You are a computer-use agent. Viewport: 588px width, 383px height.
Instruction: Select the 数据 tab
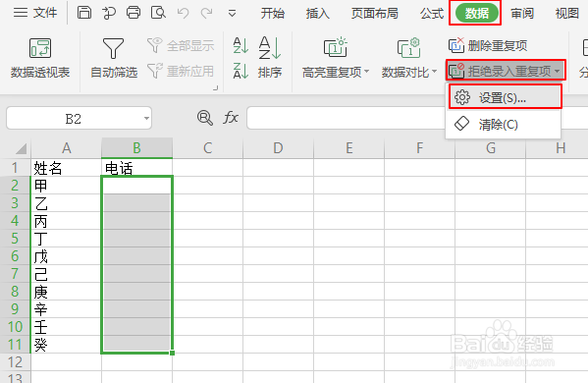pos(477,13)
